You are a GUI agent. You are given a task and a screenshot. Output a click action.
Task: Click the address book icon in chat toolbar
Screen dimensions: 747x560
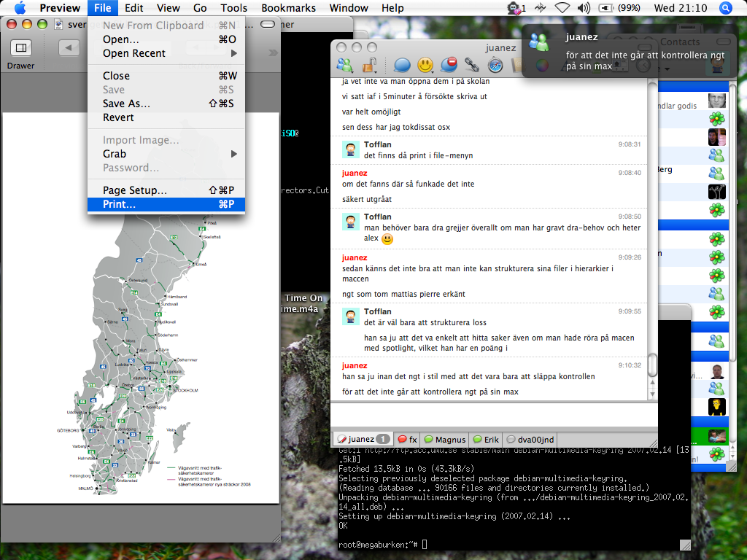pos(516,64)
